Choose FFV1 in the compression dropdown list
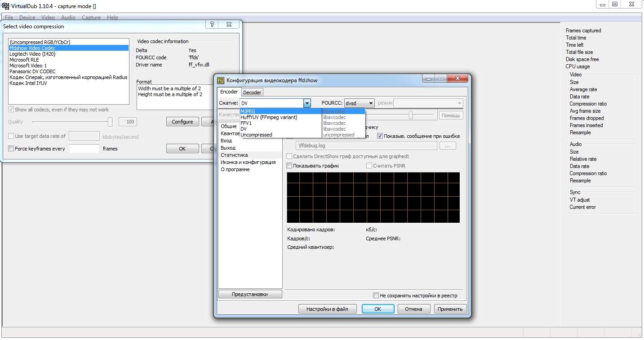Viewport: 644px width, 340px height. (x=281, y=123)
